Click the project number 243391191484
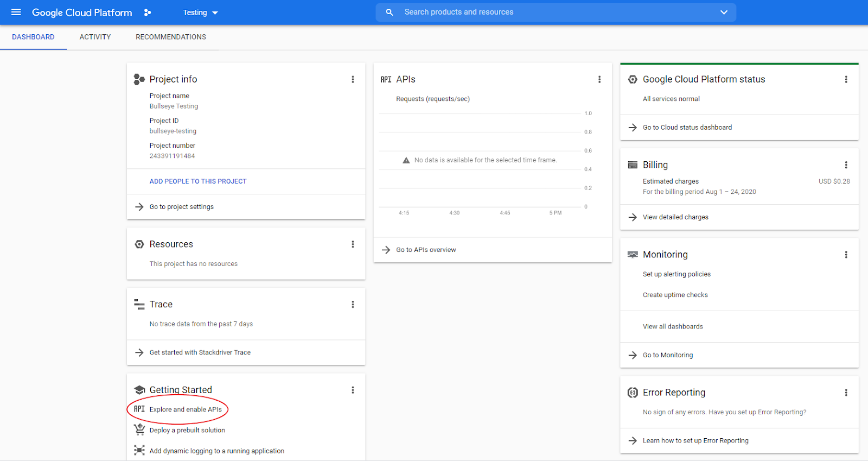 point(172,156)
